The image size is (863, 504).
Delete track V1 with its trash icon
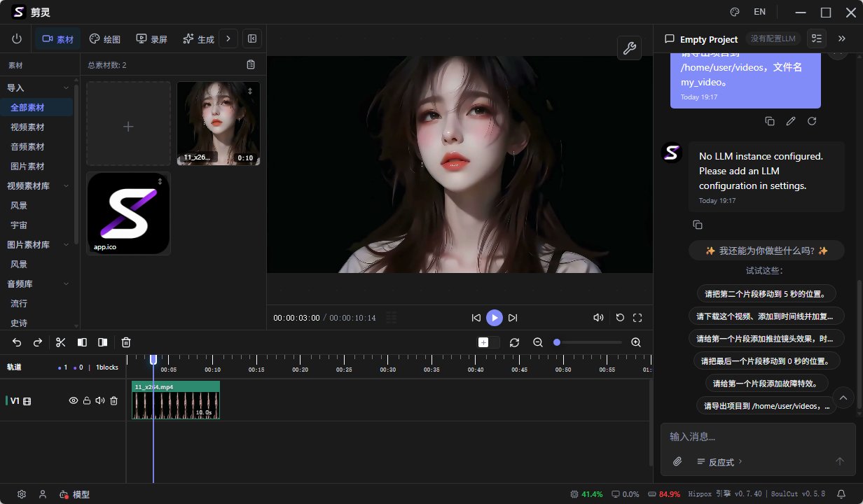tap(113, 400)
